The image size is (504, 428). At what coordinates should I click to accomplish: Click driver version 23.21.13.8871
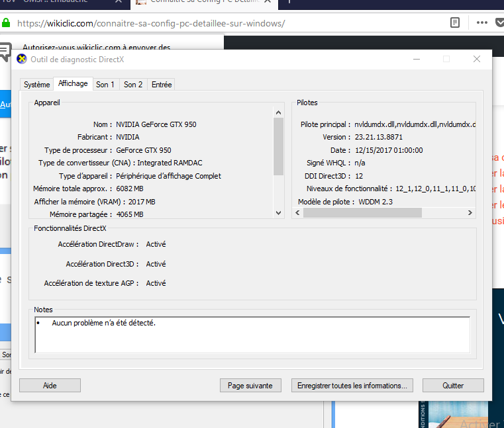[379, 137]
